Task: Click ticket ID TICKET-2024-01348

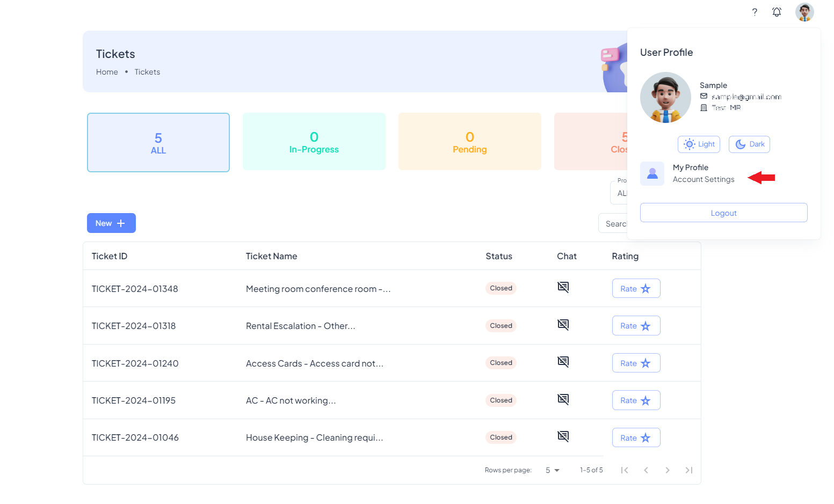Action: tap(135, 289)
